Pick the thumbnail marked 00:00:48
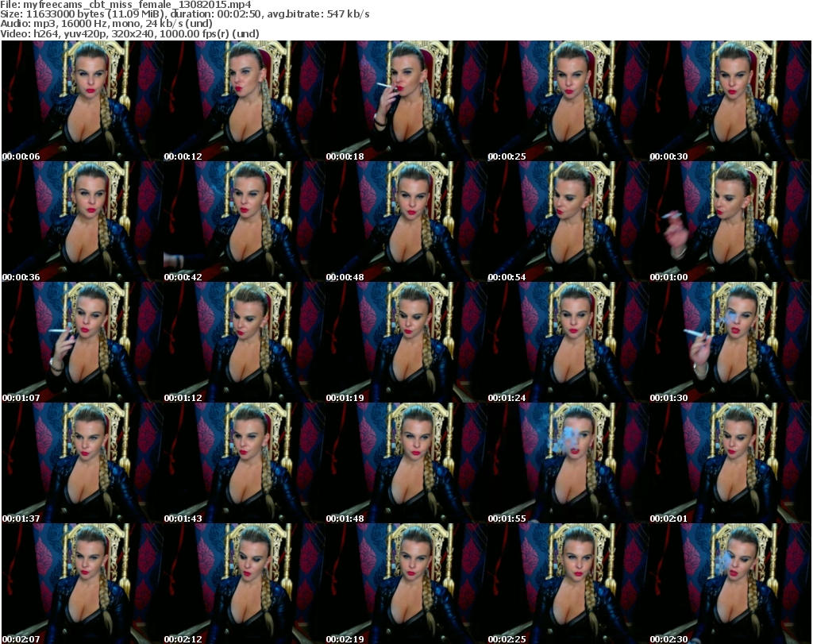Image resolution: width=813 pixels, height=644 pixels. coord(406,222)
